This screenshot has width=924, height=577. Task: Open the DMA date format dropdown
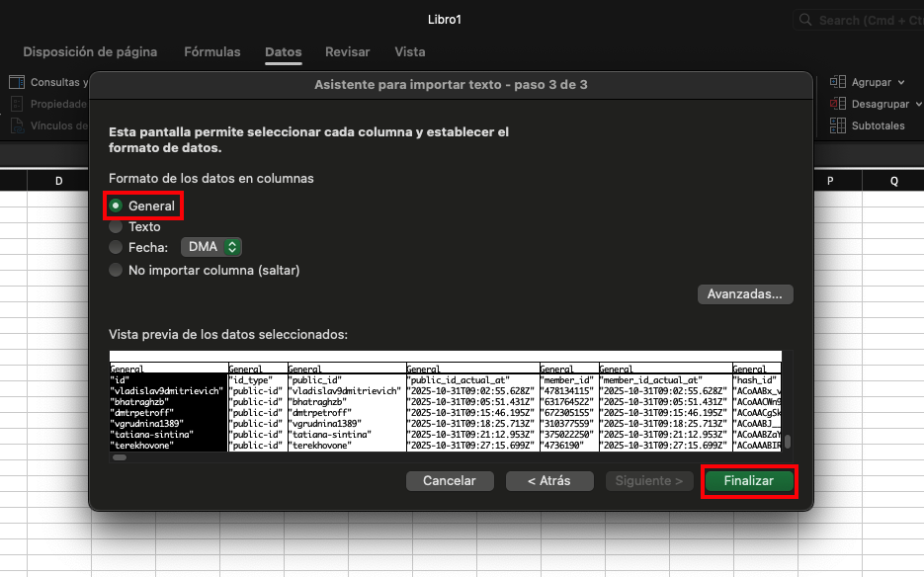point(210,248)
